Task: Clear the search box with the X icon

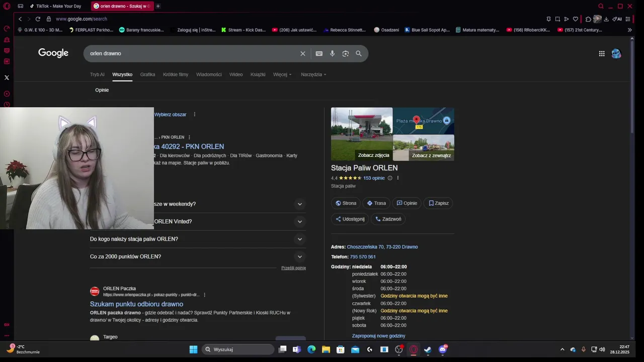Action: (x=303, y=53)
